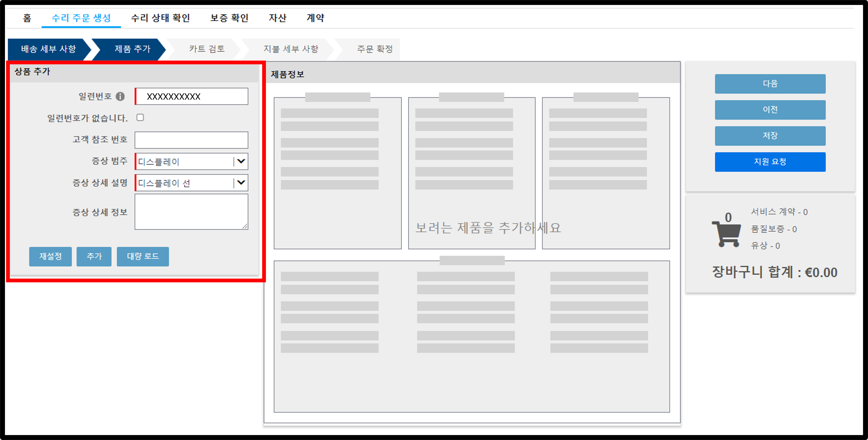
Task: Switch to the 수리 상태 확인 tab
Action: point(160,18)
